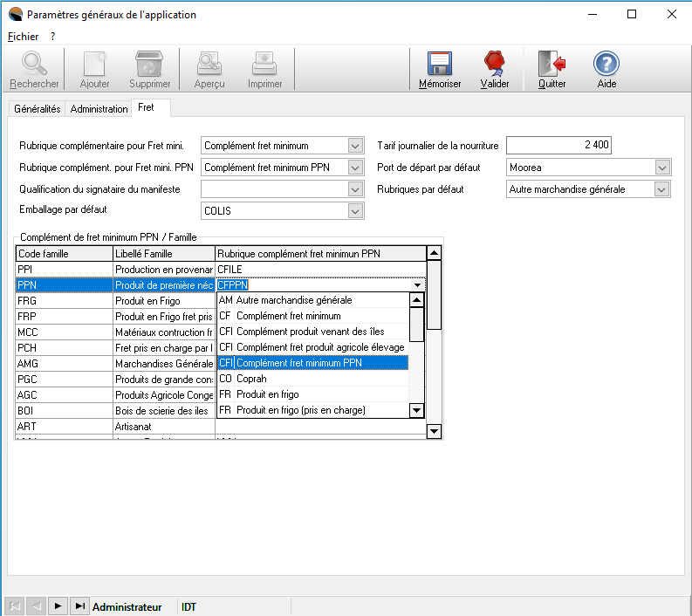Switch to the Généralités tab

tap(38, 109)
